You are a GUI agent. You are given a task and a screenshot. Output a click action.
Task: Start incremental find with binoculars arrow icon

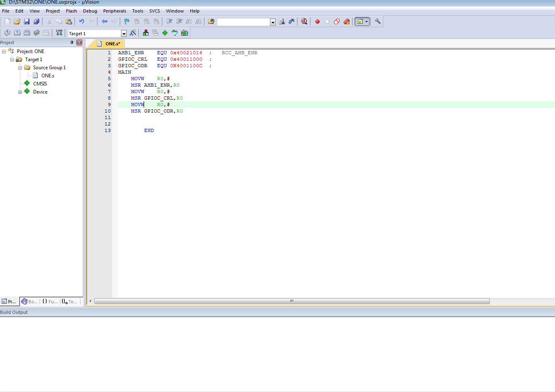click(291, 21)
